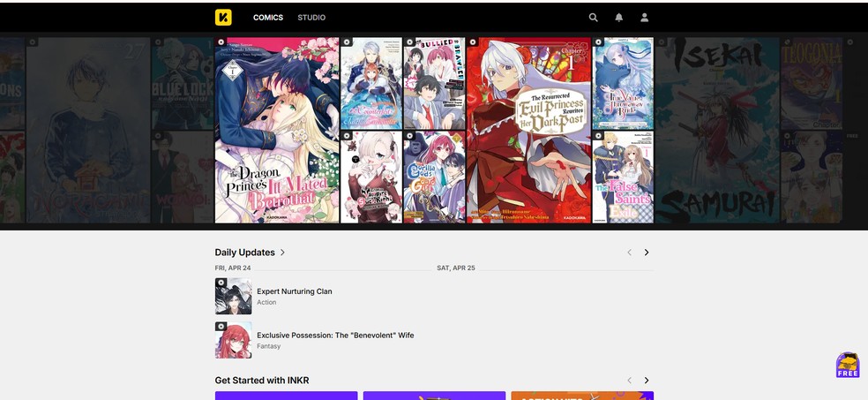Expand Daily Updates chevron arrow
The height and width of the screenshot is (400, 868).
point(282,252)
